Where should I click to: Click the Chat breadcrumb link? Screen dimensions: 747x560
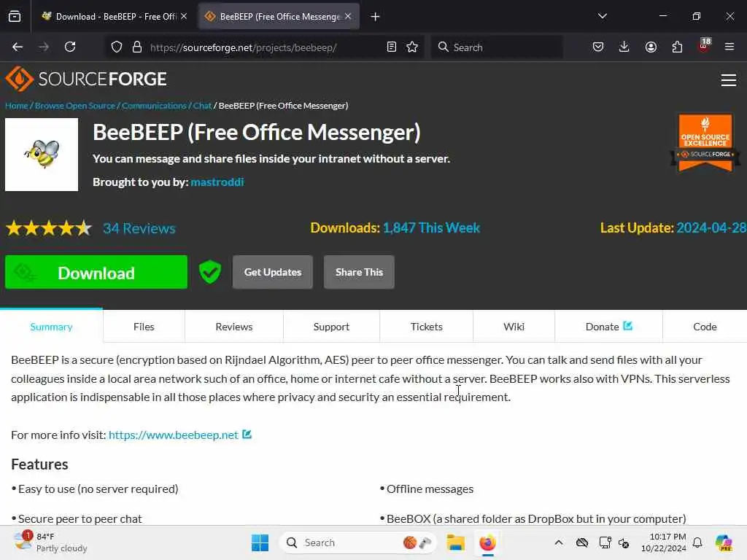[202, 105]
